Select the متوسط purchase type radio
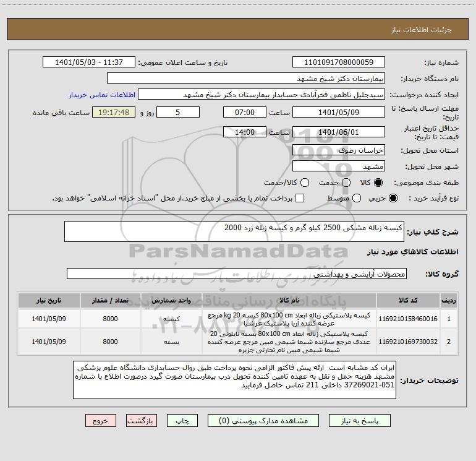 (357, 198)
